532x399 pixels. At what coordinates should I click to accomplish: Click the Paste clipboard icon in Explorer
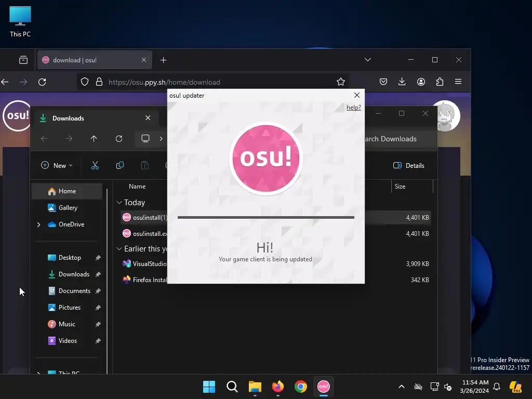click(144, 166)
